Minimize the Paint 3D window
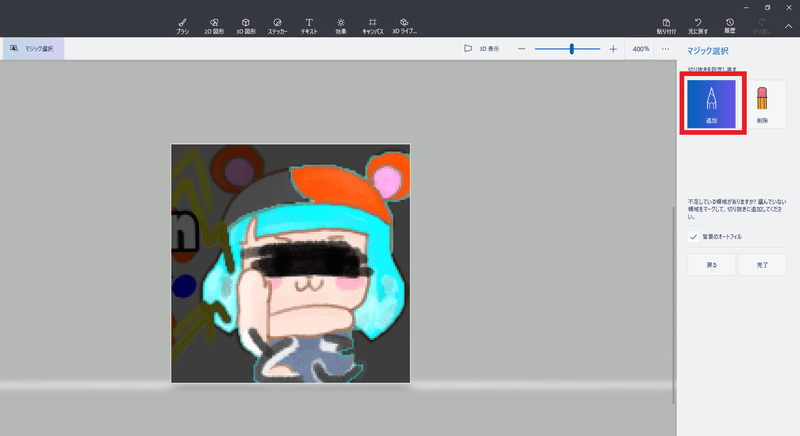The width and height of the screenshot is (800, 436). tap(746, 8)
